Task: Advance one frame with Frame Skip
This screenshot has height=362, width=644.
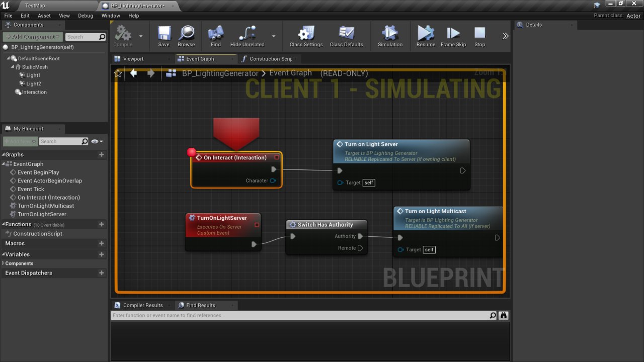Action: pos(453,37)
